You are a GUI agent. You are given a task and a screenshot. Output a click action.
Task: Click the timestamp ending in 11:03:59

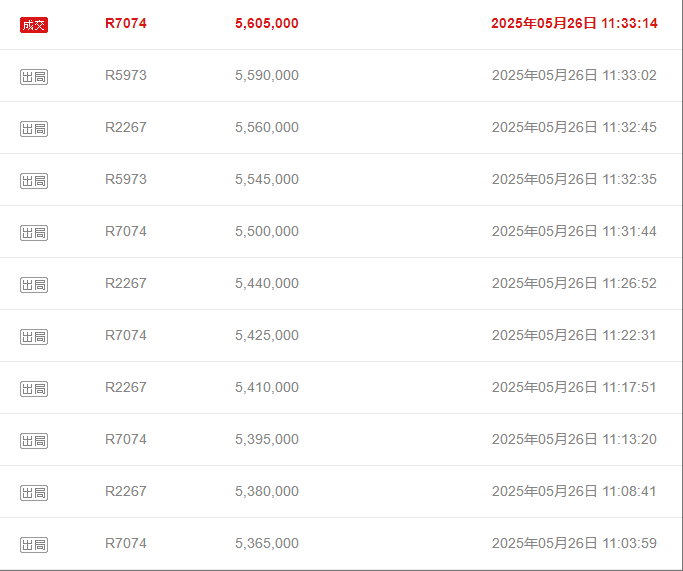[x=574, y=543]
